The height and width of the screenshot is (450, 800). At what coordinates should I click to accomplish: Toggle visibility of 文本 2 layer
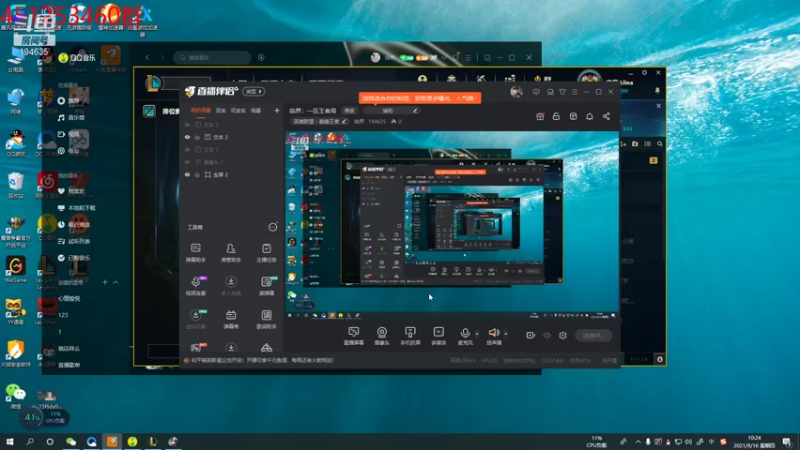187,137
